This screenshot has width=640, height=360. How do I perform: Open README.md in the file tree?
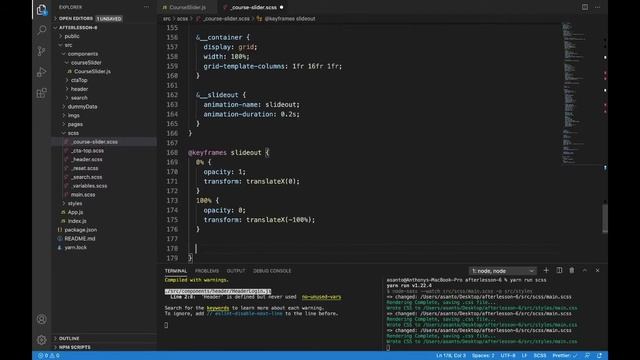click(x=80, y=238)
